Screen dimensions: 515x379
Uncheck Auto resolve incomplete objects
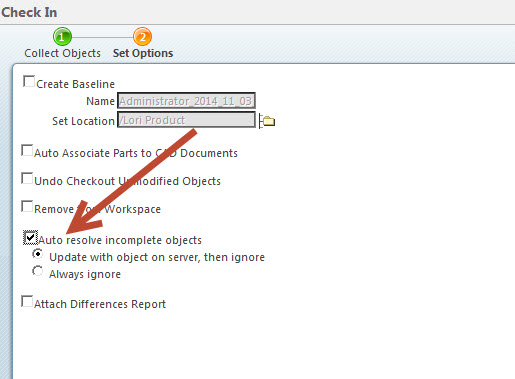(30, 238)
